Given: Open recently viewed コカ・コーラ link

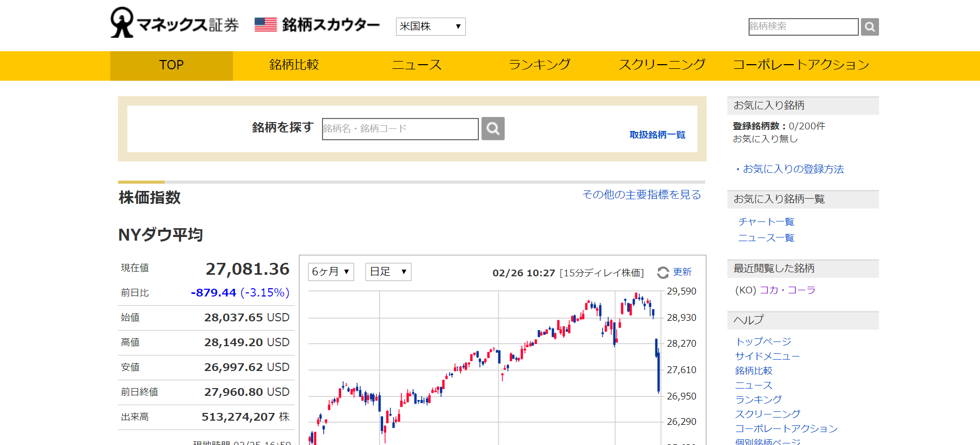Looking at the screenshot, I should [787, 290].
